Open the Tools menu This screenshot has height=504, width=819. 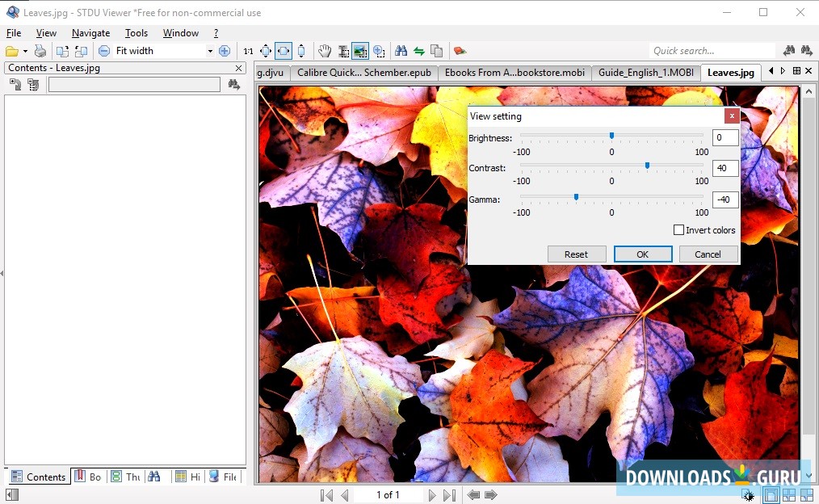point(136,33)
